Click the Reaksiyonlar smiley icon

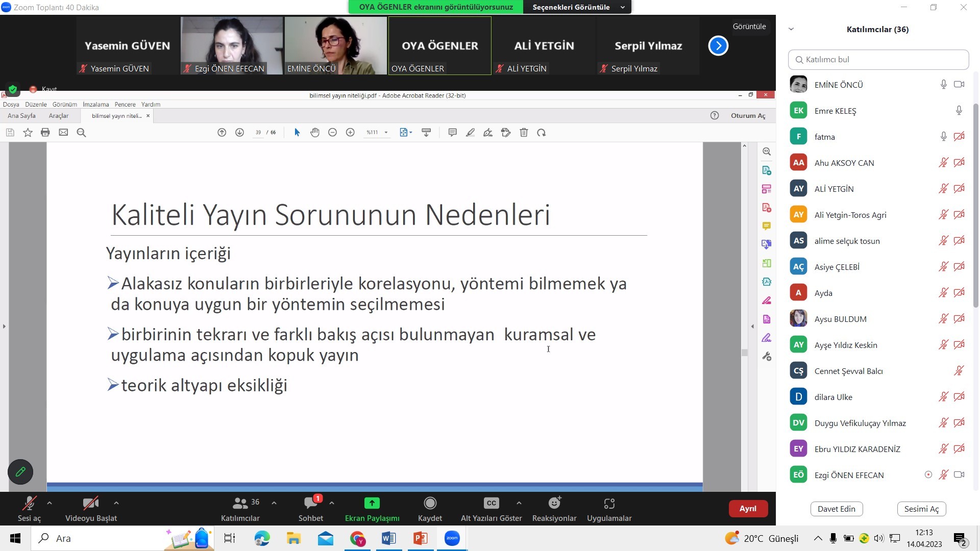554,504
